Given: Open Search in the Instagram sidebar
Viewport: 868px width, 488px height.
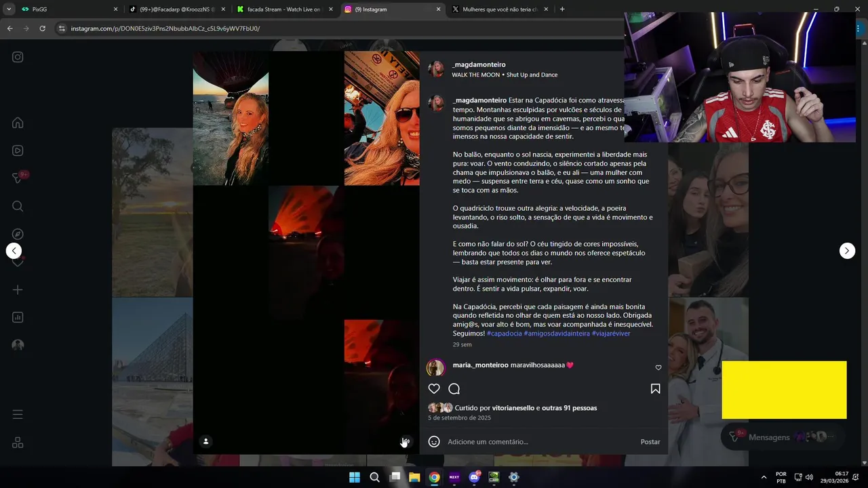Looking at the screenshot, I should coord(18,206).
